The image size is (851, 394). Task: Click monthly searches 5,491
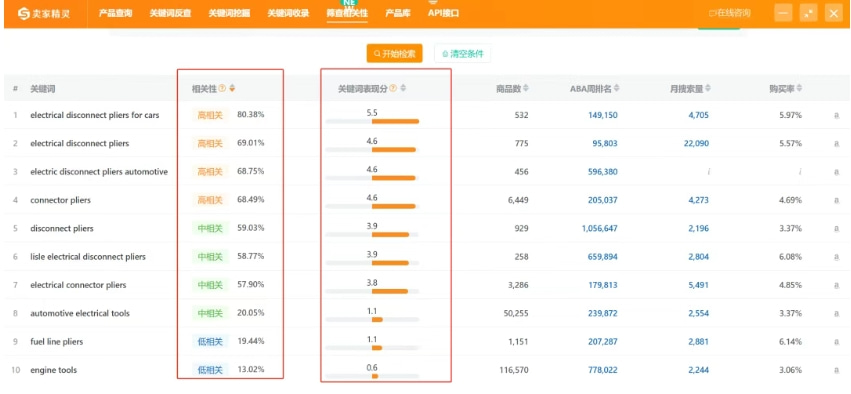pyautogui.click(x=698, y=285)
